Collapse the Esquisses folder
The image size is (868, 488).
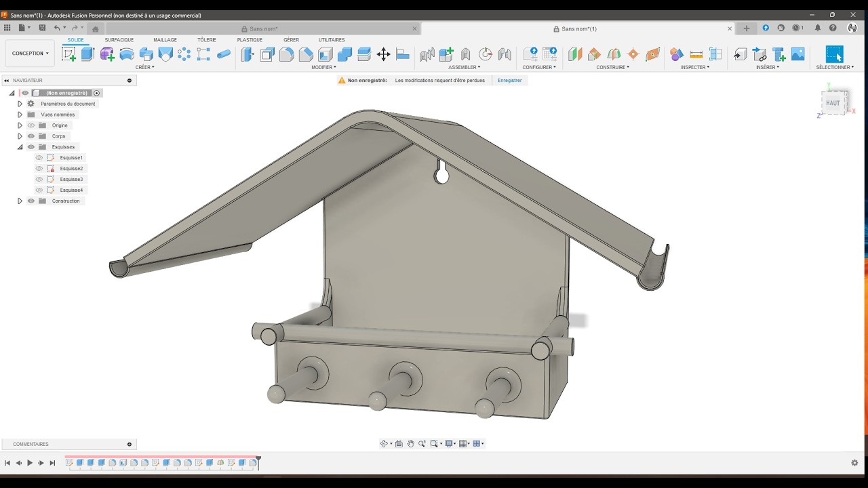(20, 147)
